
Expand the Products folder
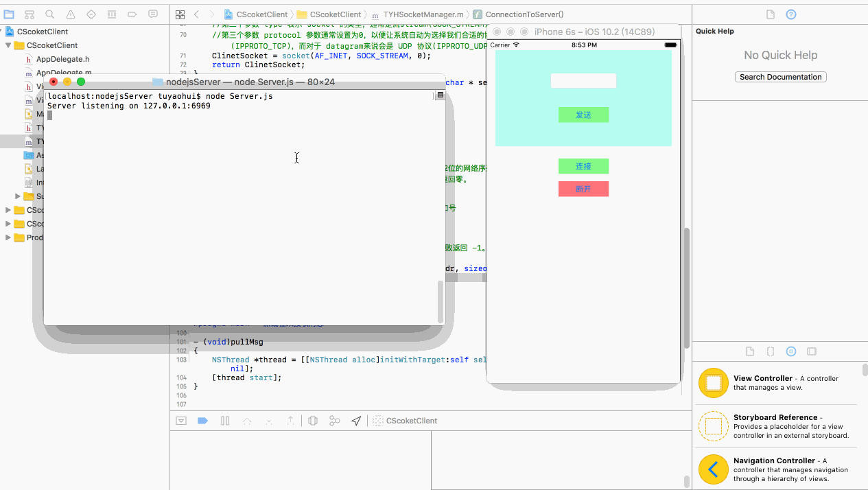coord(7,237)
